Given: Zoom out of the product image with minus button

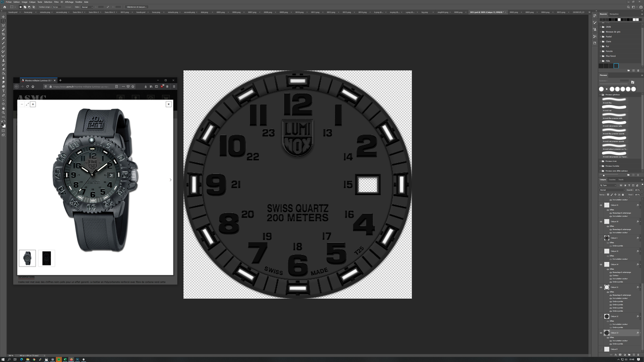Looking at the screenshot, I should click(x=22, y=104).
